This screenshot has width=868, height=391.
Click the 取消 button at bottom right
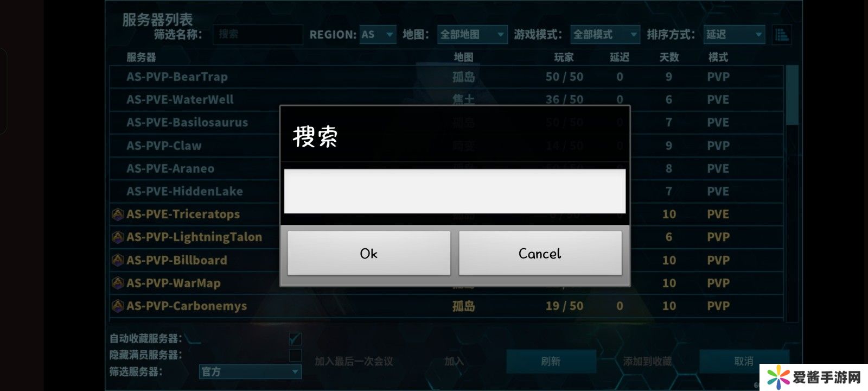744,361
